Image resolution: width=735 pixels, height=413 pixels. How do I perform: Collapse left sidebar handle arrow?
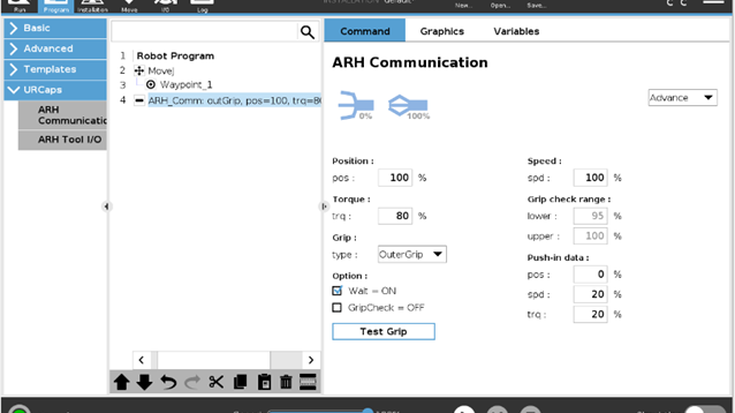(x=106, y=206)
